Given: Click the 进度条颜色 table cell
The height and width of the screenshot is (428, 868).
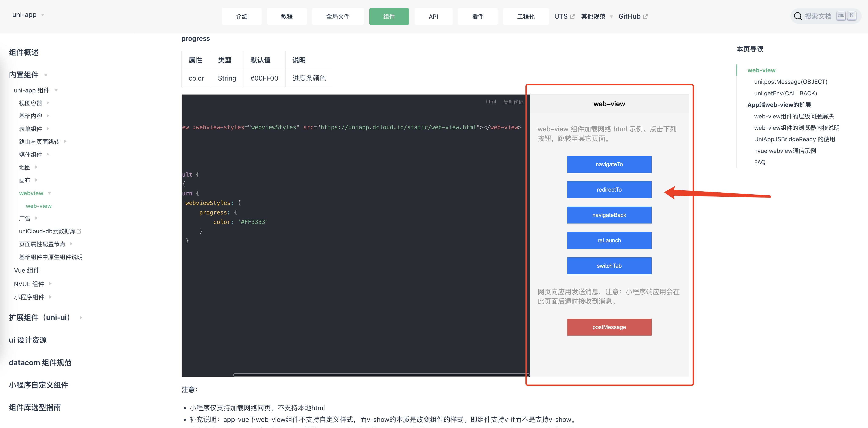Looking at the screenshot, I should pos(309,78).
